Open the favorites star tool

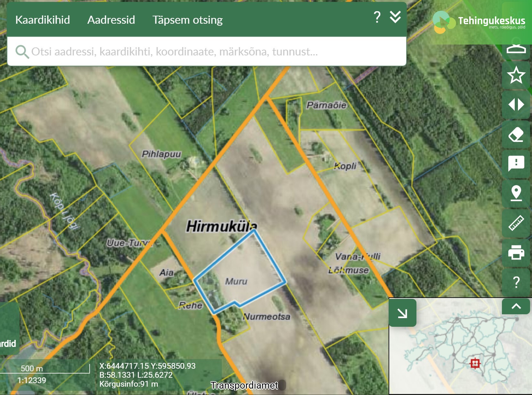tap(516, 75)
